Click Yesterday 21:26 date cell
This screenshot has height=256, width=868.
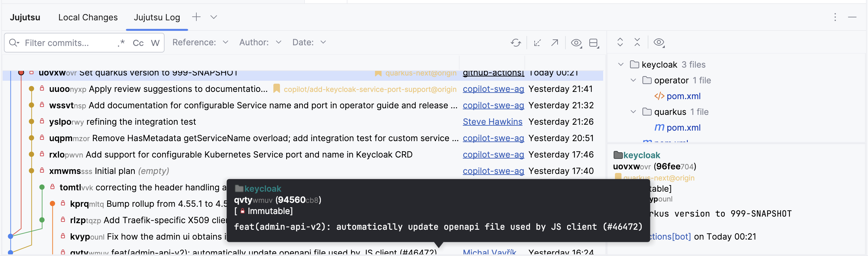pos(561,122)
